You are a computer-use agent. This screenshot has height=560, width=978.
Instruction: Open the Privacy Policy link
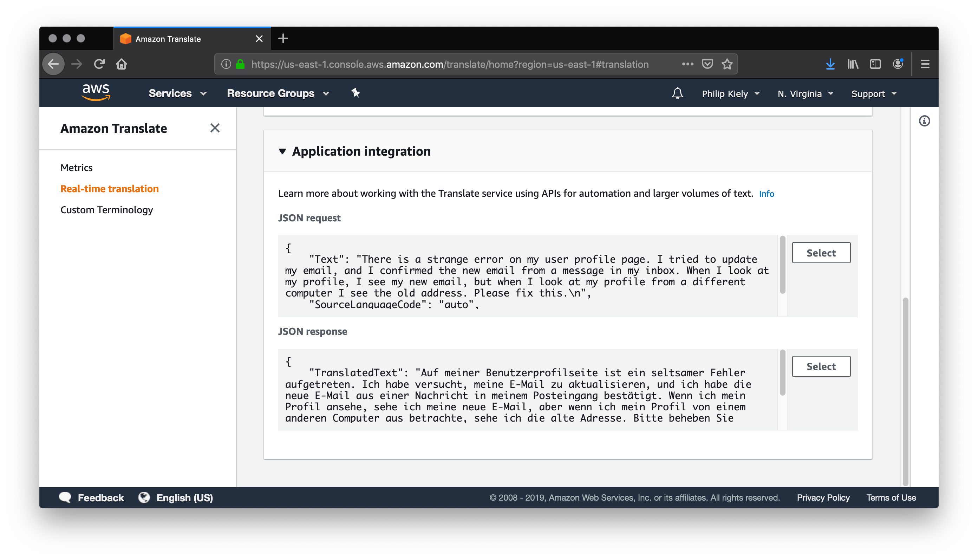(x=823, y=497)
